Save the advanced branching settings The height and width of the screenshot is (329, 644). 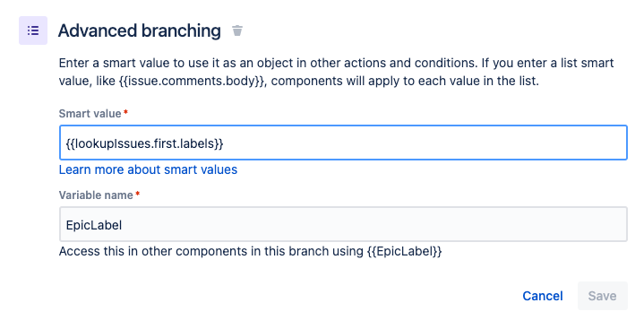602,296
